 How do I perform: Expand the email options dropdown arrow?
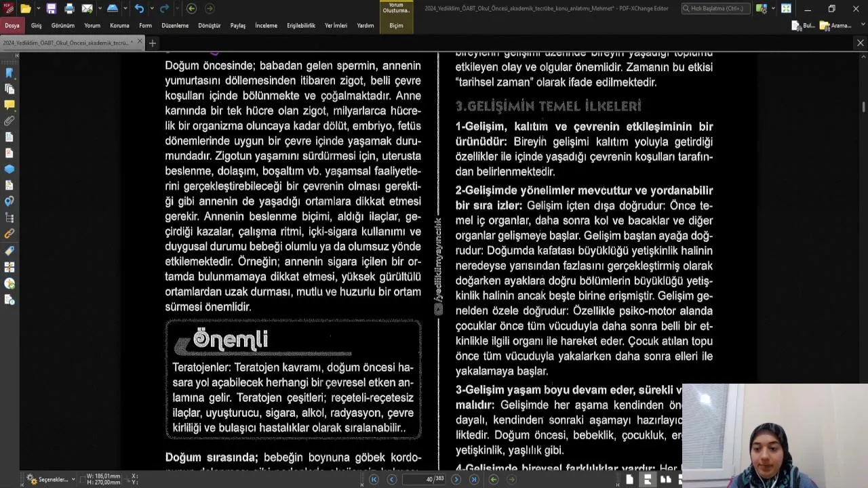click(99, 9)
